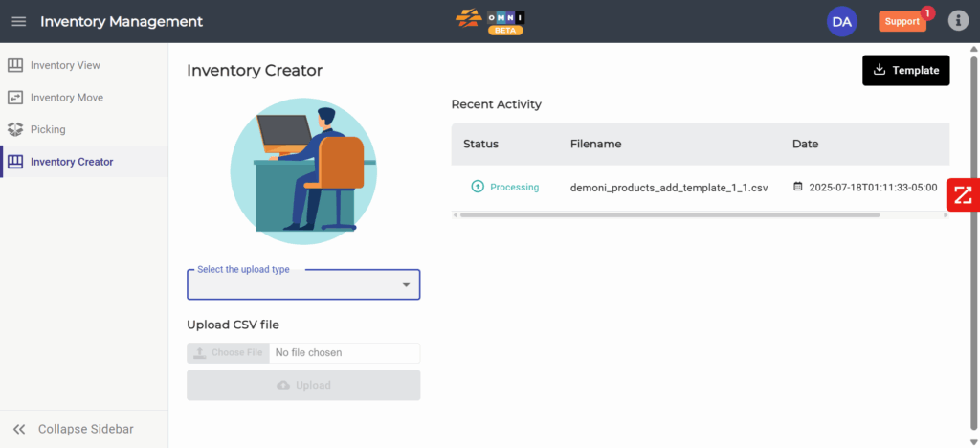Click the Inventory View sidebar icon
980x448 pixels.
pyautogui.click(x=15, y=65)
